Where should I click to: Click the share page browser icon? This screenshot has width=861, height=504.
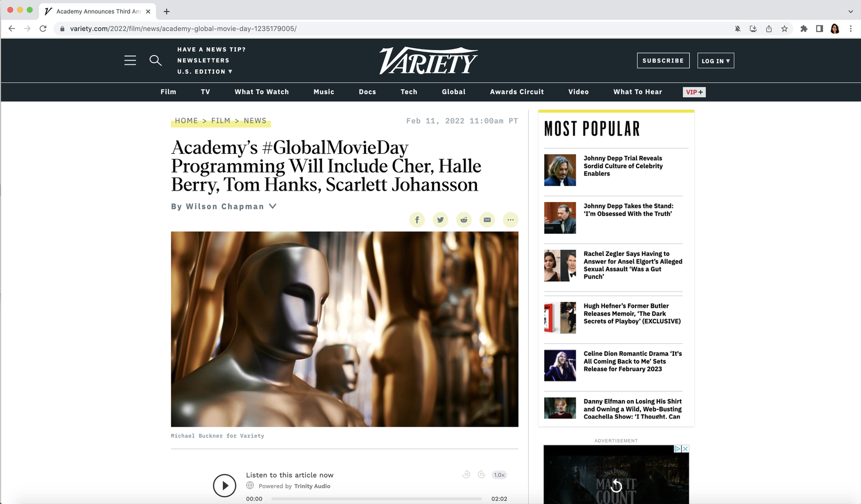point(769,29)
